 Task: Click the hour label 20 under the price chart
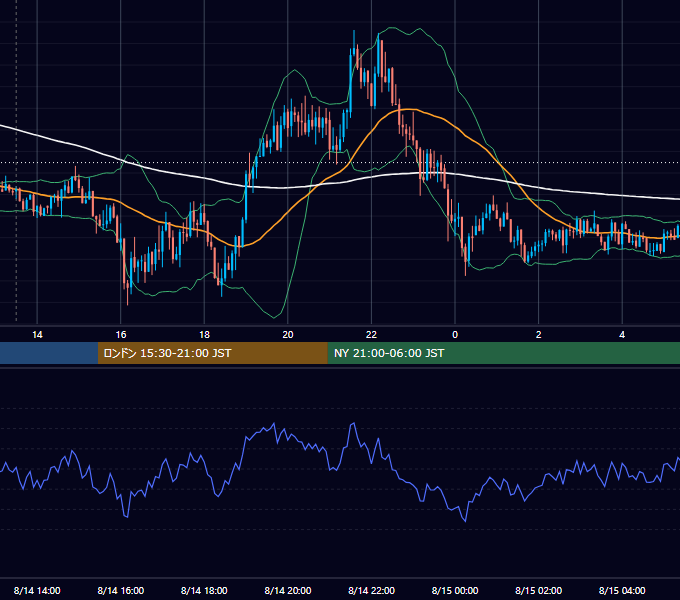point(288,335)
